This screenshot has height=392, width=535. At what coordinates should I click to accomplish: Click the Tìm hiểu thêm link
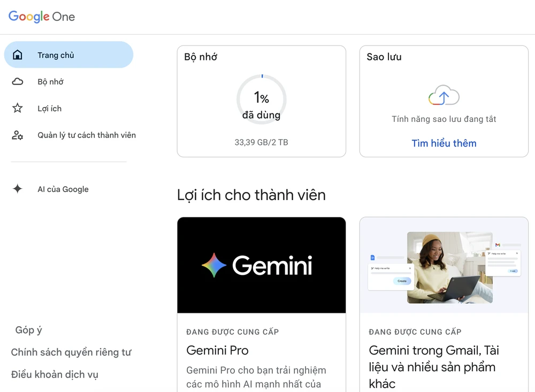coord(444,143)
